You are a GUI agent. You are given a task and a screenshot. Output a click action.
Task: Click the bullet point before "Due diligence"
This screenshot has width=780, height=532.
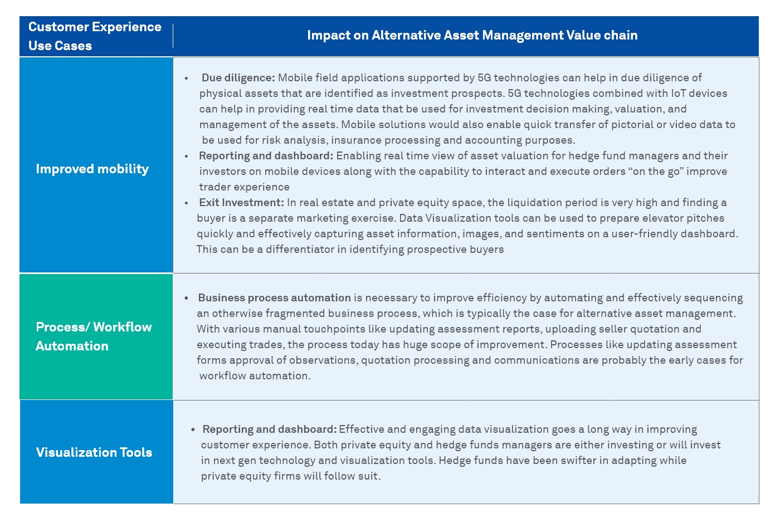(187, 79)
